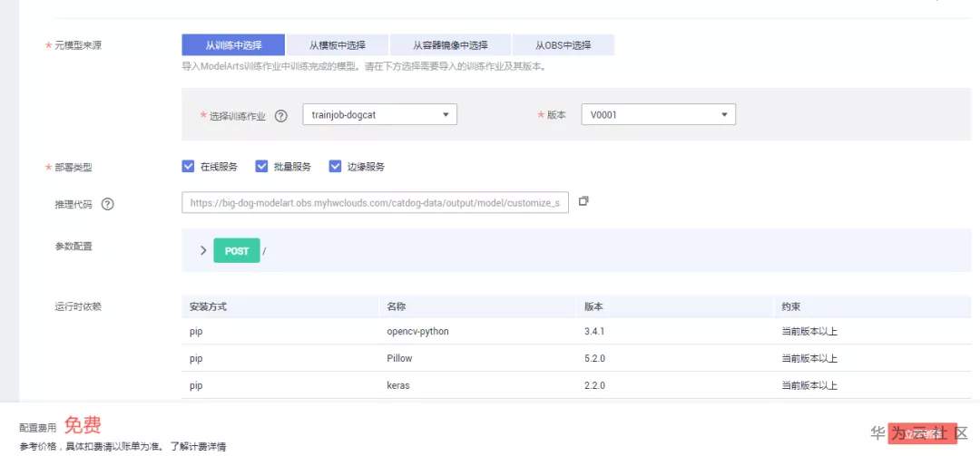Screen dimensions: 980x456
Task: Toggle the 批量服务 checkbox
Action: click(262, 166)
